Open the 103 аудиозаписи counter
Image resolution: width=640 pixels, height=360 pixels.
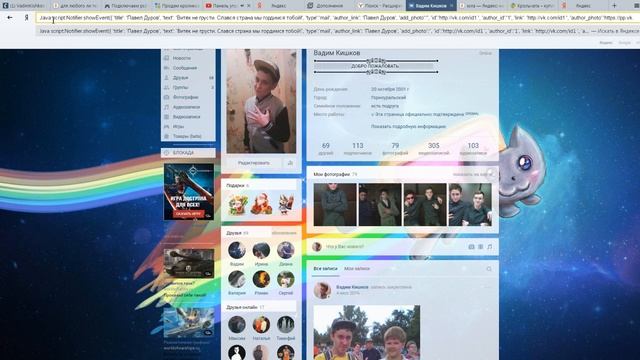point(473,149)
